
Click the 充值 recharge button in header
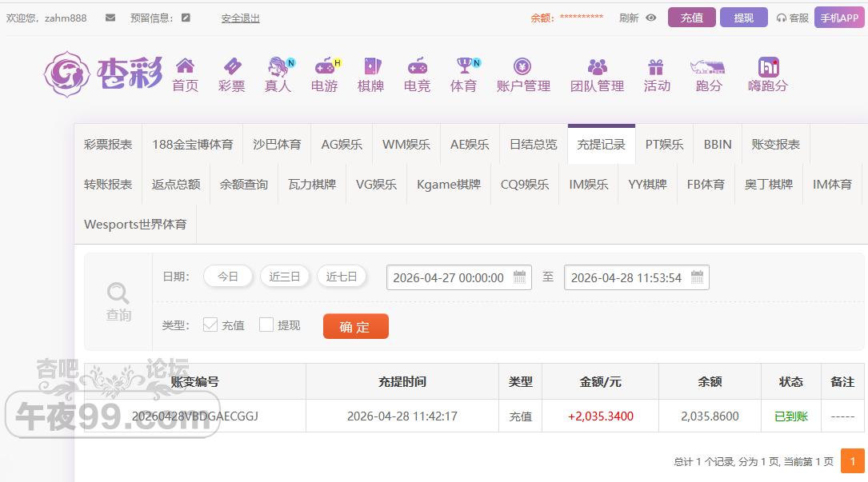point(691,18)
